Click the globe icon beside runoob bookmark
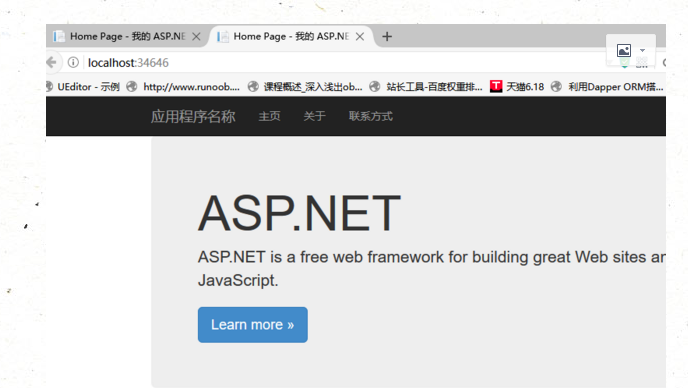The height and width of the screenshot is (388, 688). [132, 87]
